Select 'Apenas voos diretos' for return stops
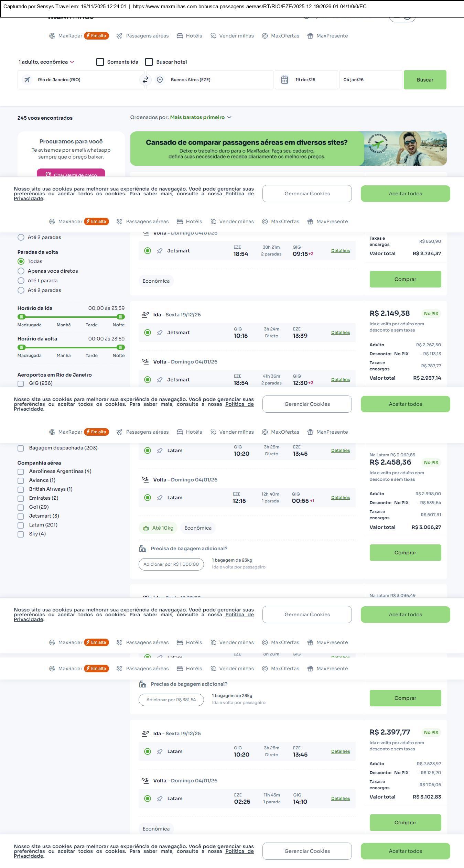464x868 pixels. (21, 271)
